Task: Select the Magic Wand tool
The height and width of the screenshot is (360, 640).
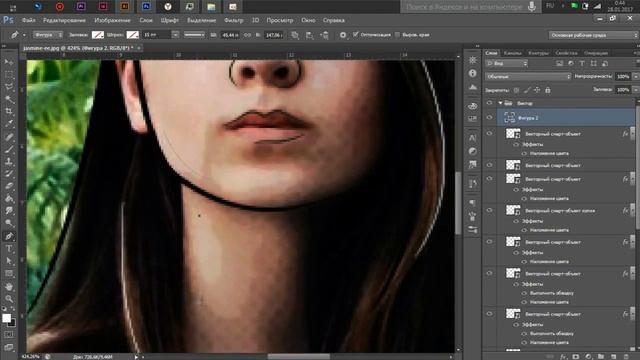Action: (9, 99)
